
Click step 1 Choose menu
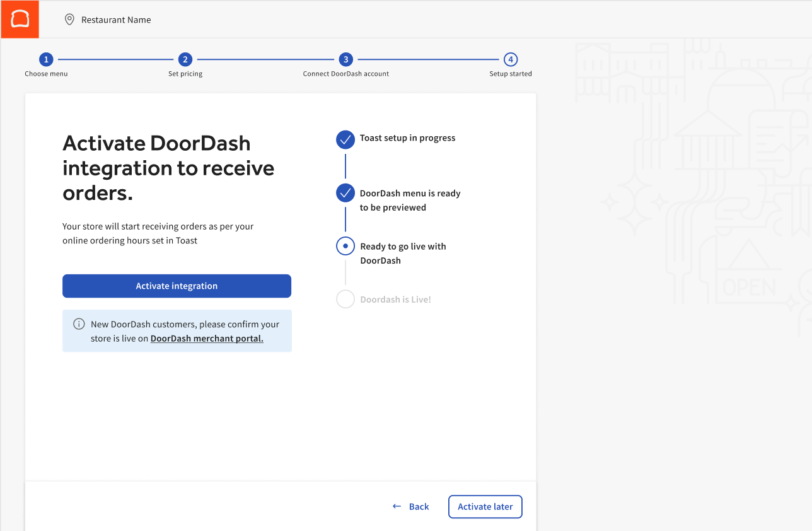coord(46,59)
